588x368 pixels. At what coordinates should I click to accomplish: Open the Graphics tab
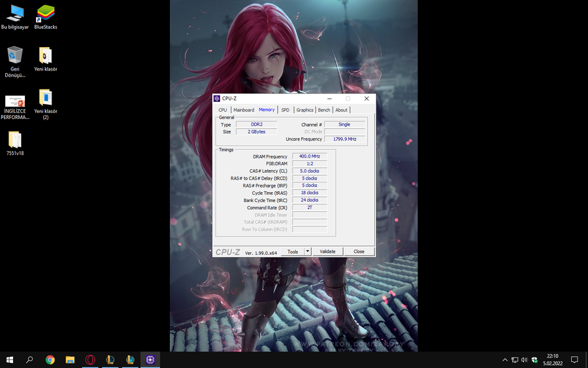point(304,110)
